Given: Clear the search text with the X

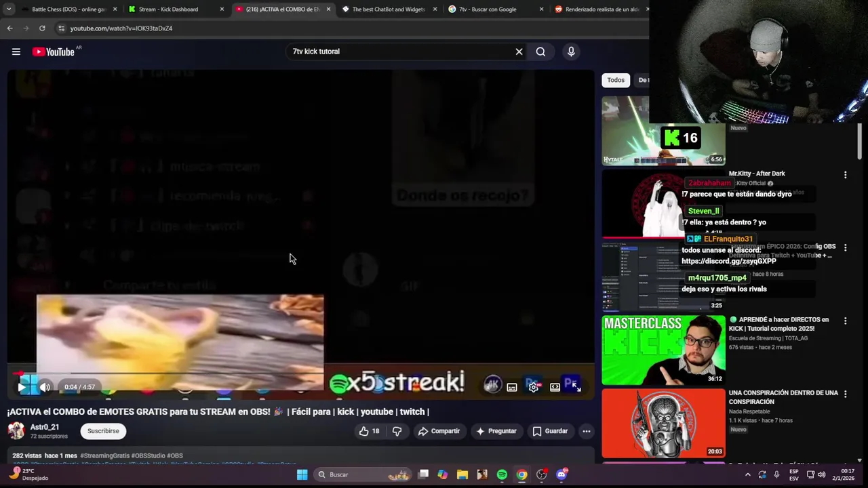Looking at the screenshot, I should click(x=519, y=52).
